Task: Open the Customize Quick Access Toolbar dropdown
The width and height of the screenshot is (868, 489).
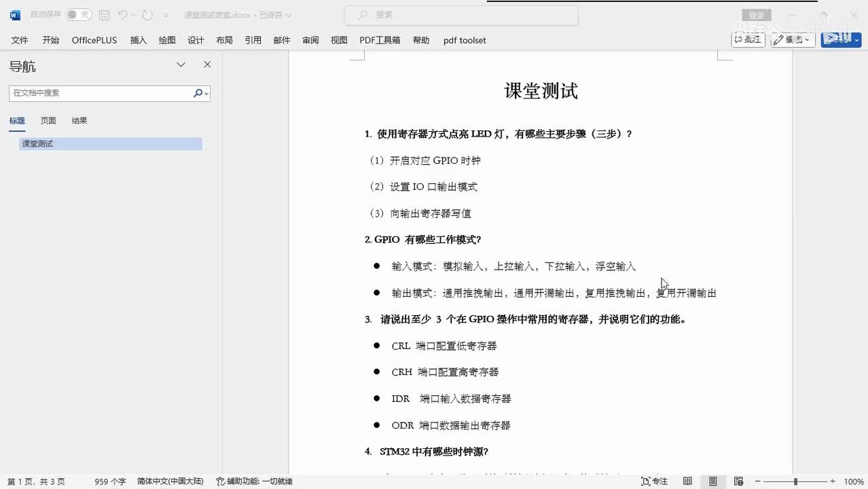Action: [x=167, y=15]
